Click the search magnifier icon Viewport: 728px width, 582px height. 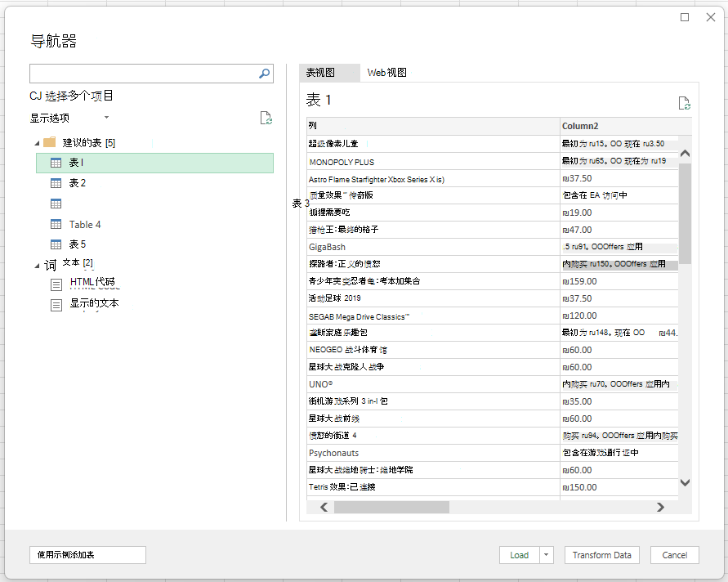264,74
